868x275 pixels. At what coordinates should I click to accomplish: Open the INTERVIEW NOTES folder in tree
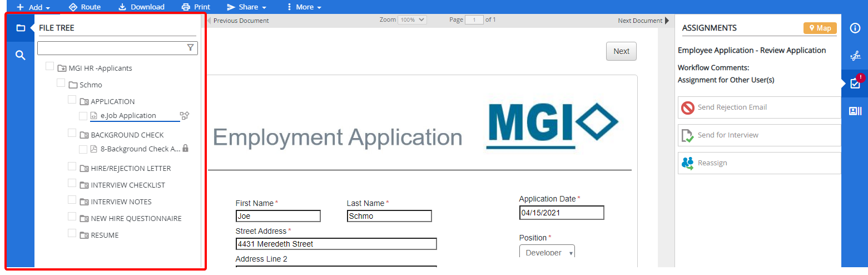tap(121, 202)
